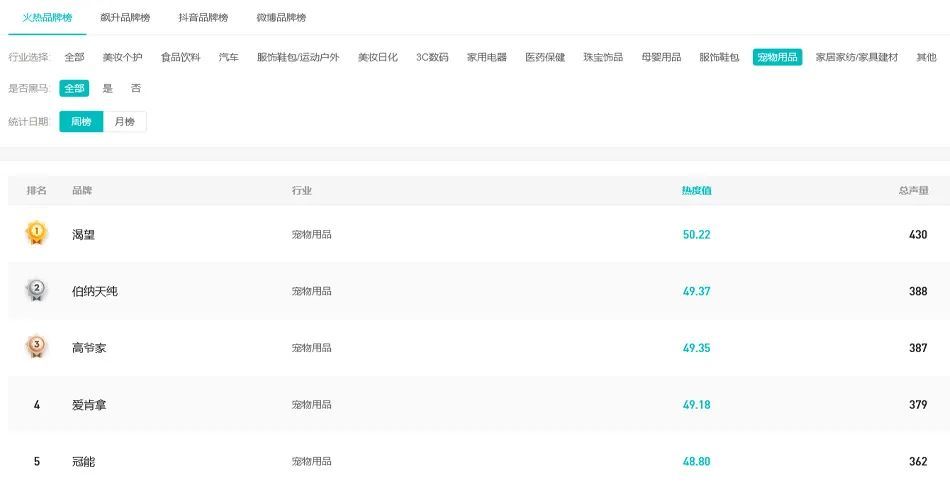Choose 是 for the 是否黑马 filter

click(107, 88)
